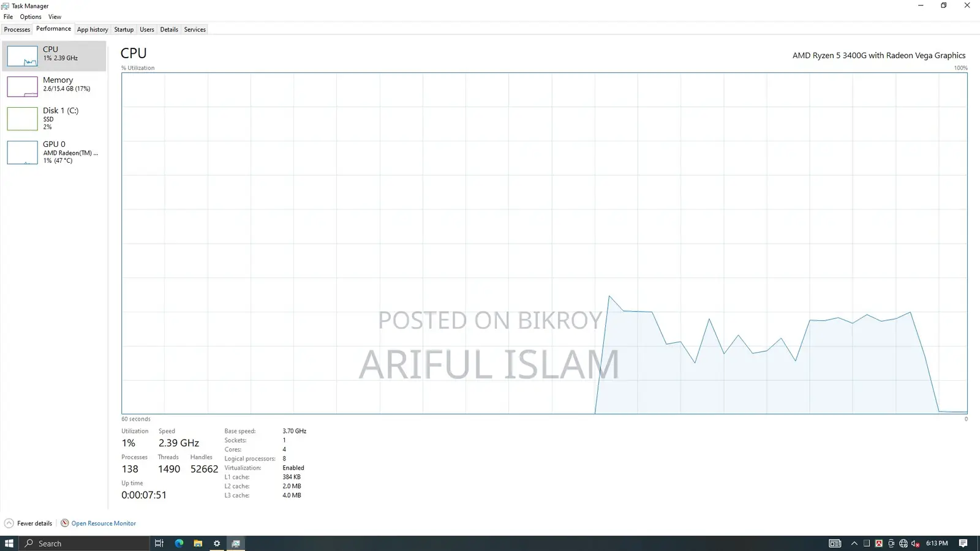View the Services tab
This screenshot has width=980, height=551.
point(195,29)
